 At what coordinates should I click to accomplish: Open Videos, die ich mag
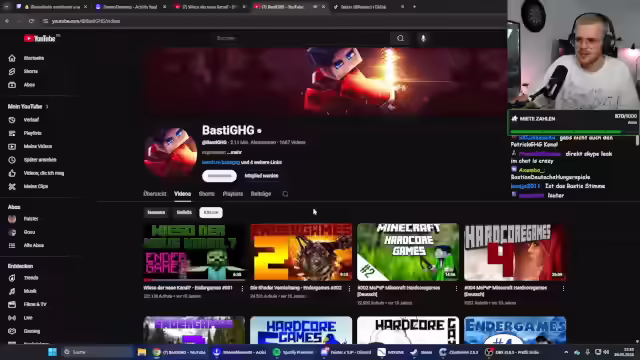(43, 173)
